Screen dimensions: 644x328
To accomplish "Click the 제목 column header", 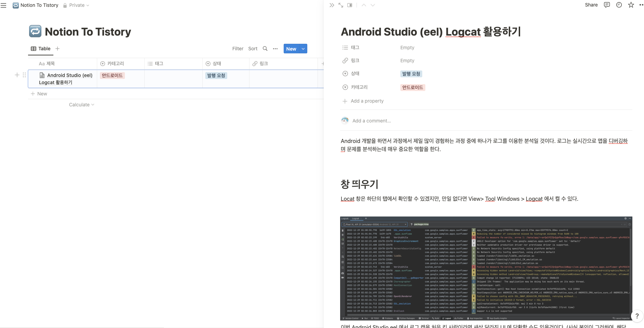I will coord(63,64).
